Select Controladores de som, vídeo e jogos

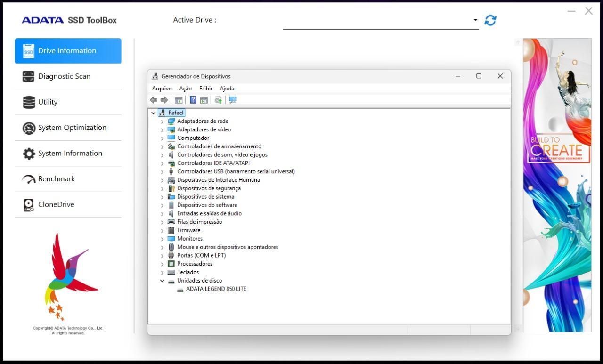tap(222, 155)
